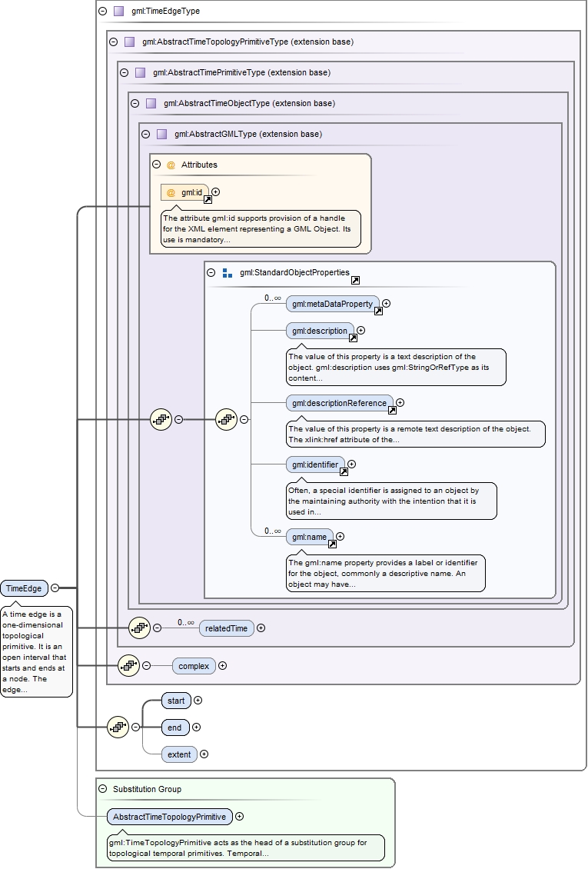
Task: Collapse gml:AbstractGMLType extension base
Action: (145, 134)
